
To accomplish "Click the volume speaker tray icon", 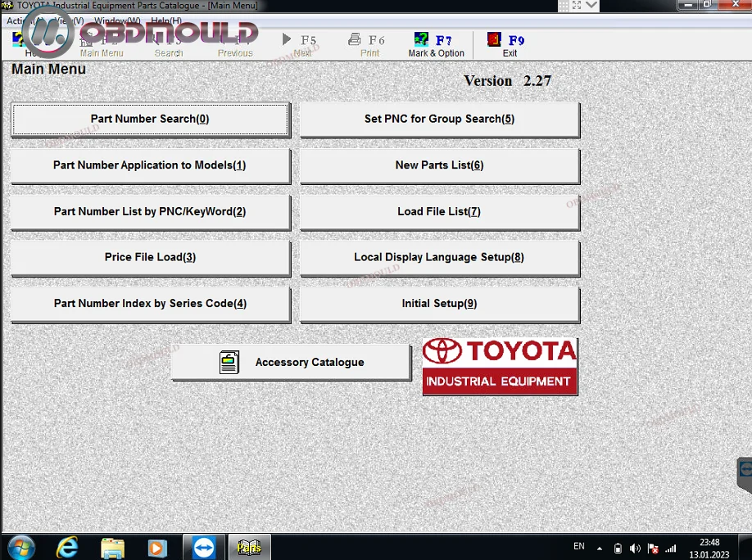I will pyautogui.click(x=635, y=548).
